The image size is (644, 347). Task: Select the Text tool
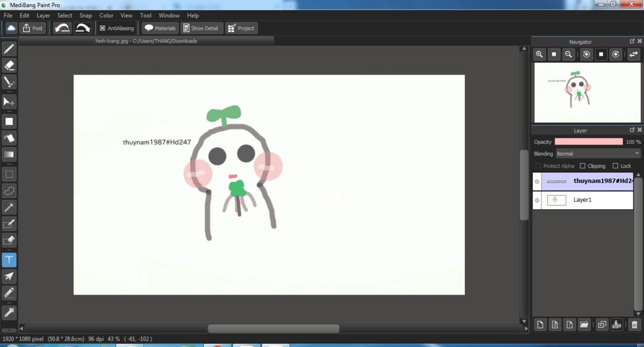pos(9,260)
